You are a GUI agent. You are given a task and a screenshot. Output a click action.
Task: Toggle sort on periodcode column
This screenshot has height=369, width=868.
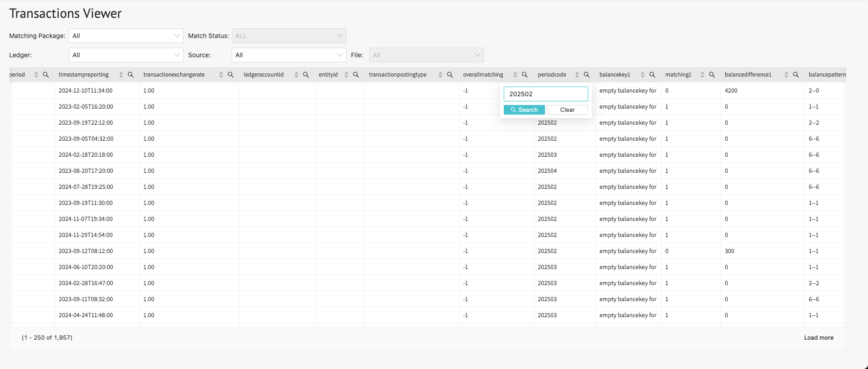pyautogui.click(x=577, y=75)
